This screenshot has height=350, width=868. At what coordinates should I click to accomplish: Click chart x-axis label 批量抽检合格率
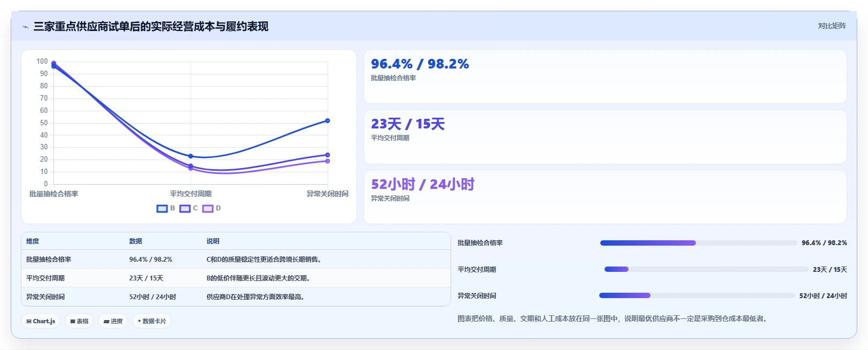coord(53,194)
